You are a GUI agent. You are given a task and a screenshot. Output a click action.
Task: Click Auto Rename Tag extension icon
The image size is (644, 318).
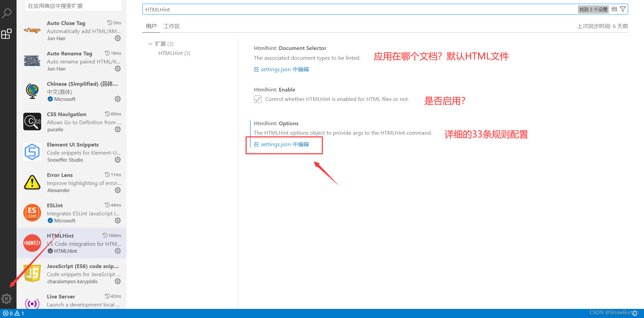(32, 61)
